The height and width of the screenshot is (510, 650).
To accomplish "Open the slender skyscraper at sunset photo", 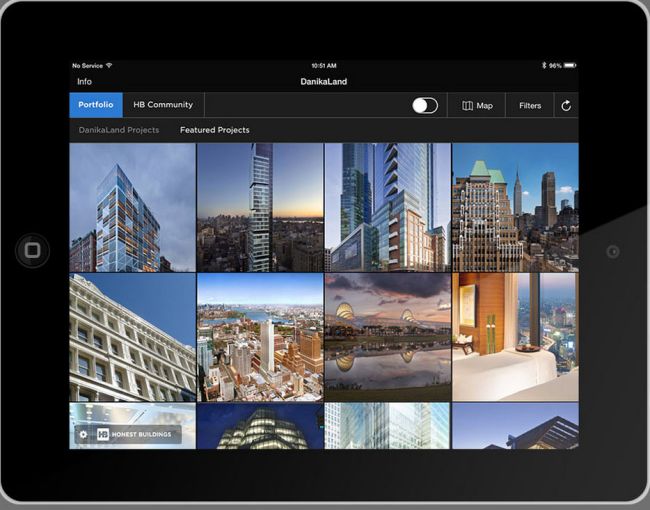I will point(260,208).
